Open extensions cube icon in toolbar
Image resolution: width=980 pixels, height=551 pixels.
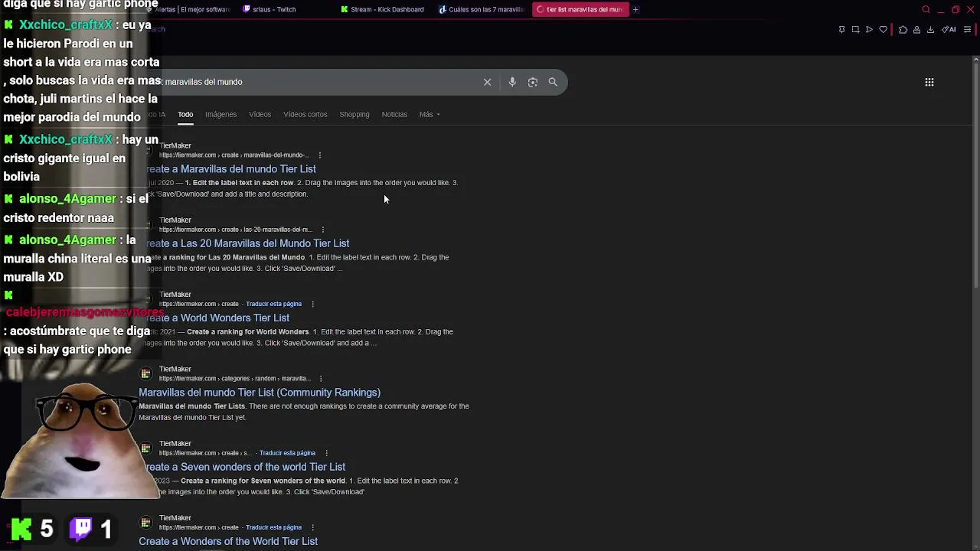903,30
